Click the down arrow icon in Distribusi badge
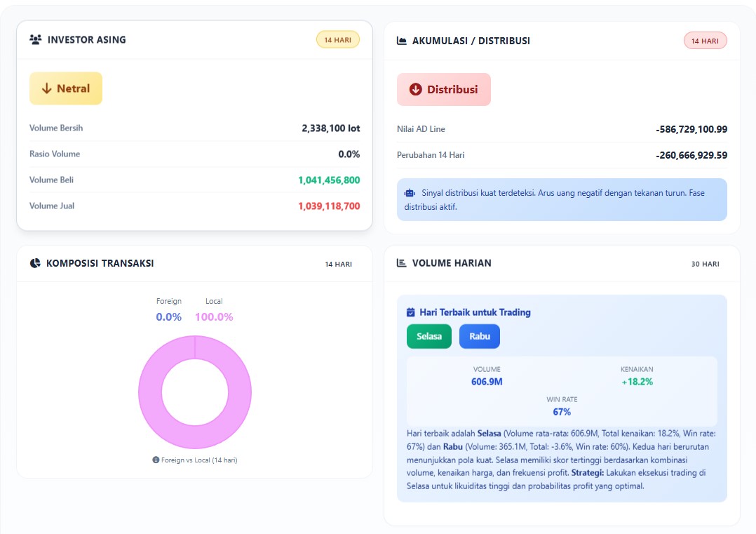Screen dimensions: 756x534 point(416,89)
